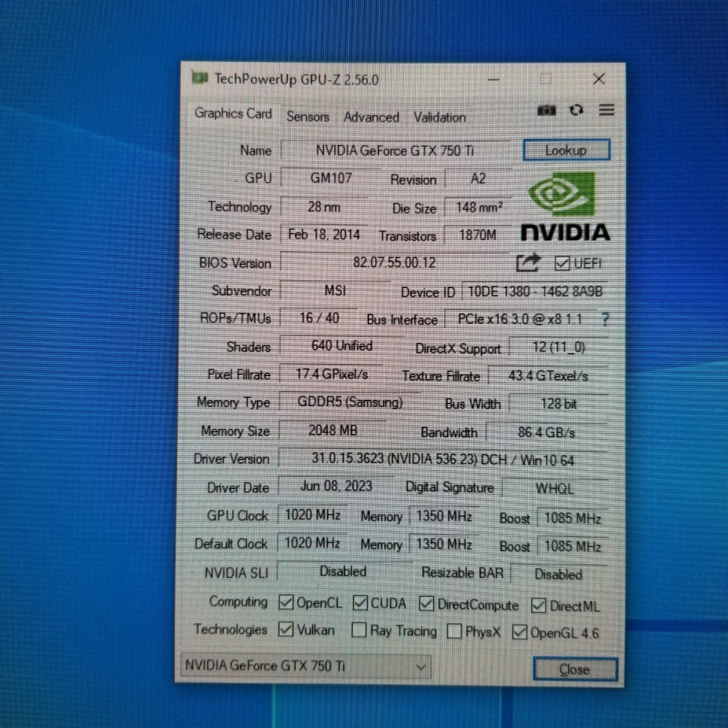Image resolution: width=728 pixels, height=728 pixels.
Task: Click the Pixel Fillrate value
Action: coord(332,374)
